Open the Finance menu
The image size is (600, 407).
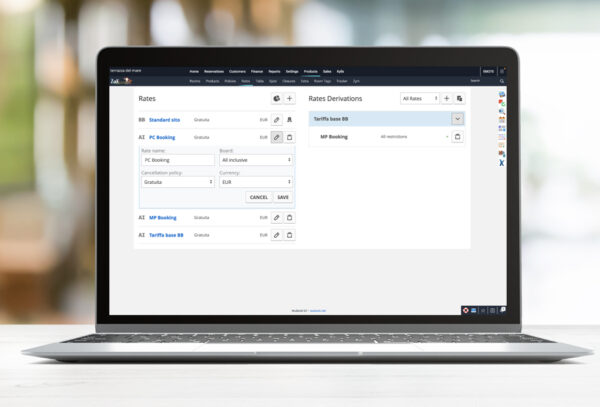pyautogui.click(x=257, y=72)
